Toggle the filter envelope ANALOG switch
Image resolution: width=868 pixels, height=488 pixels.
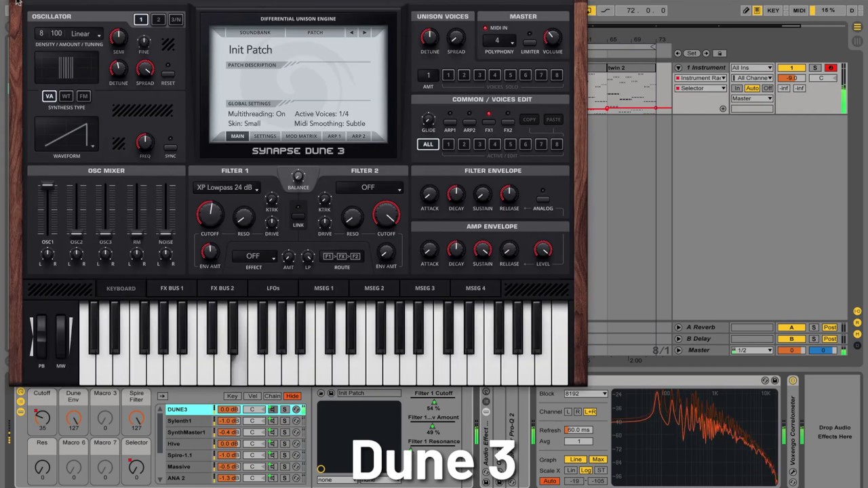[542, 199]
